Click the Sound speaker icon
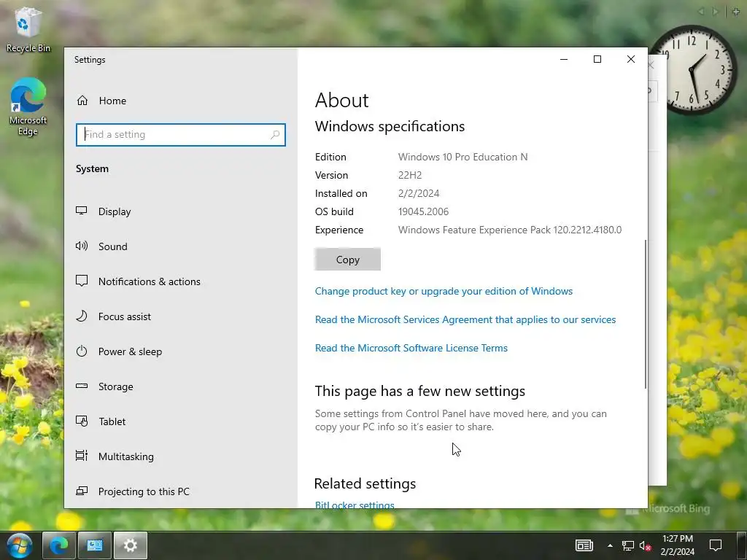Viewport: 747px width, 560px height. (82, 246)
